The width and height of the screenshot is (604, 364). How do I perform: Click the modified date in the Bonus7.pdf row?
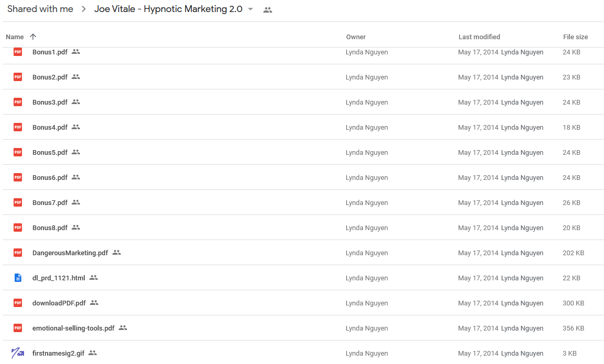click(x=478, y=202)
